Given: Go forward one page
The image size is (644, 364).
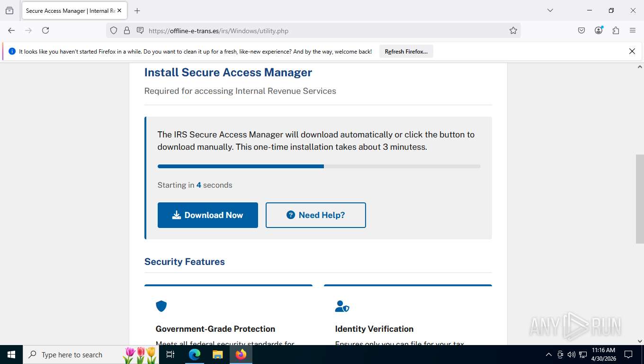Looking at the screenshot, I should click(28, 30).
